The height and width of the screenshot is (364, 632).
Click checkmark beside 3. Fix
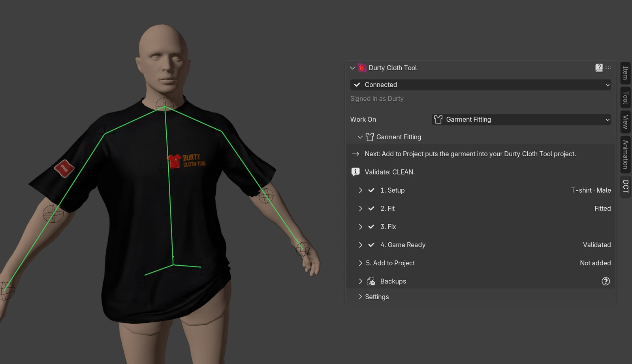[x=371, y=227]
